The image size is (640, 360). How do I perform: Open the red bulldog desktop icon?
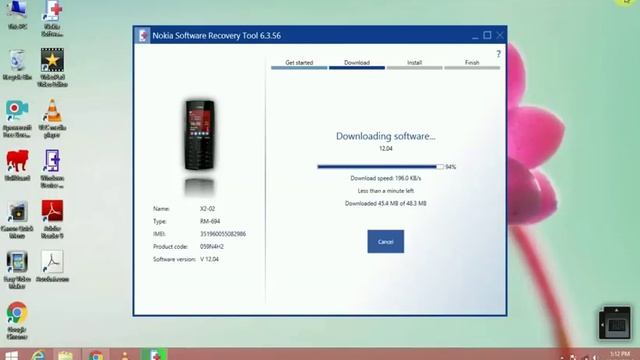click(17, 165)
